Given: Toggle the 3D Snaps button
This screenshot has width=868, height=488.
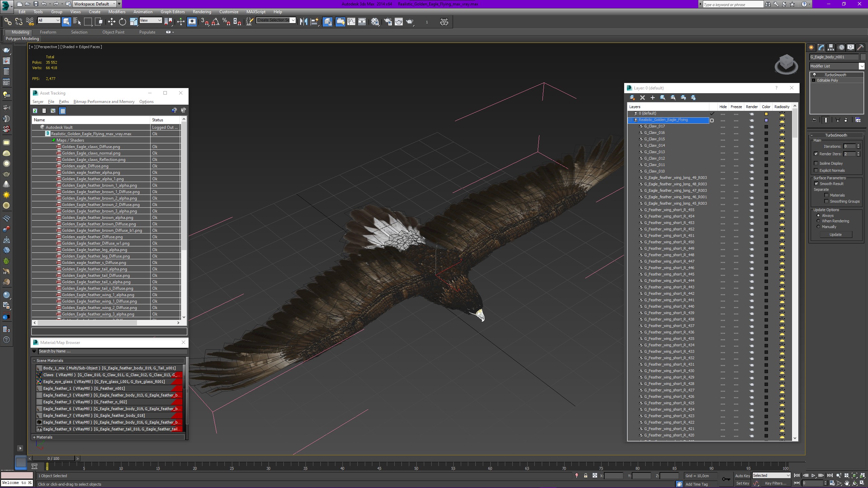Looking at the screenshot, I should pyautogui.click(x=204, y=22).
